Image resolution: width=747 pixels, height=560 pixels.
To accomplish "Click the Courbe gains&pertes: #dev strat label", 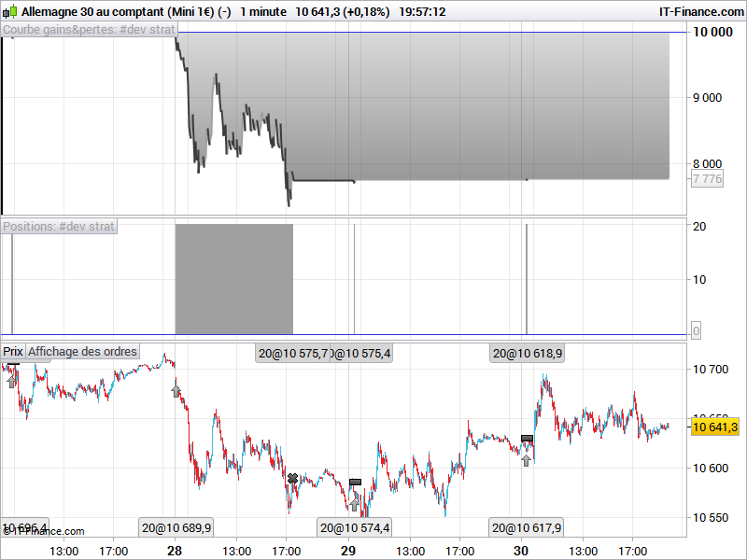I will pos(89,30).
